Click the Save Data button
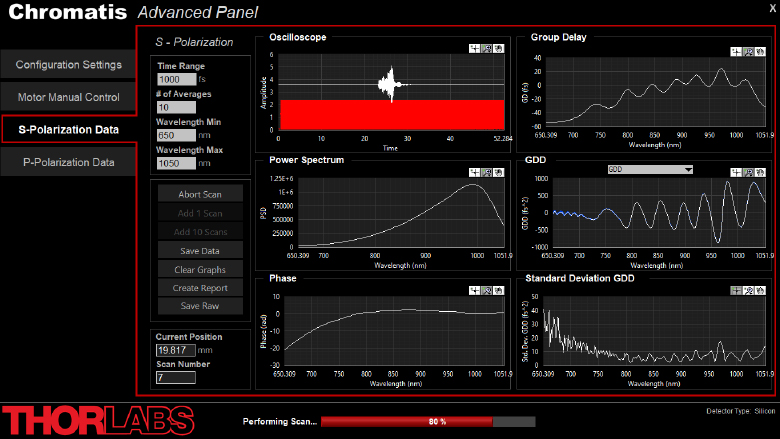The height and width of the screenshot is (439, 780). (200, 250)
